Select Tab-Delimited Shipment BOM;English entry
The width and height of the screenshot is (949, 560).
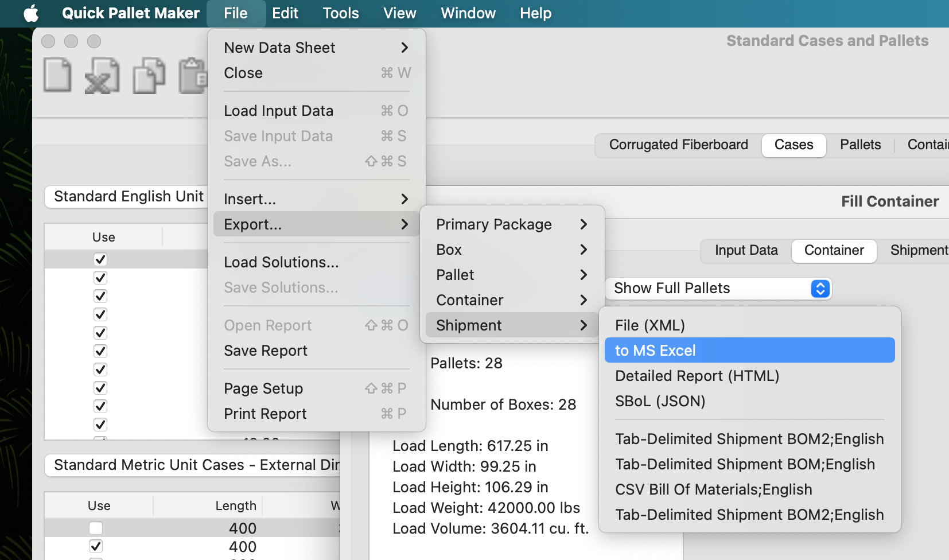[x=750, y=464]
